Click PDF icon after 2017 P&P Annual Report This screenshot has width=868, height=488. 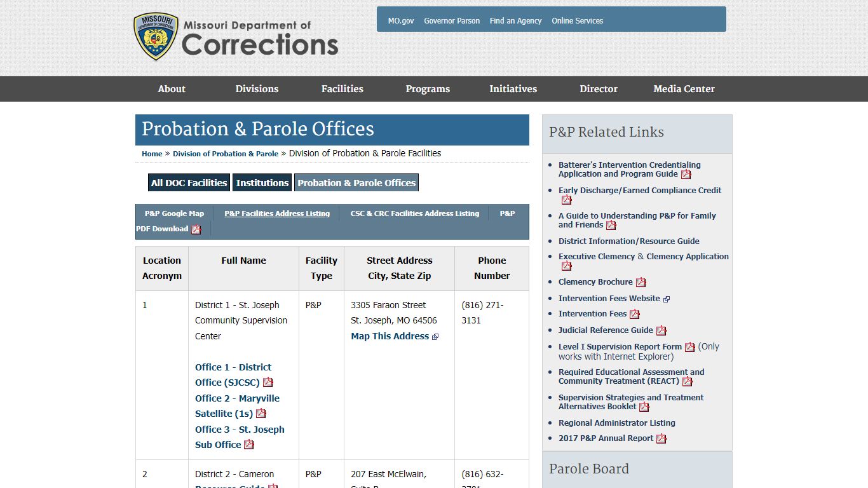[x=661, y=438]
